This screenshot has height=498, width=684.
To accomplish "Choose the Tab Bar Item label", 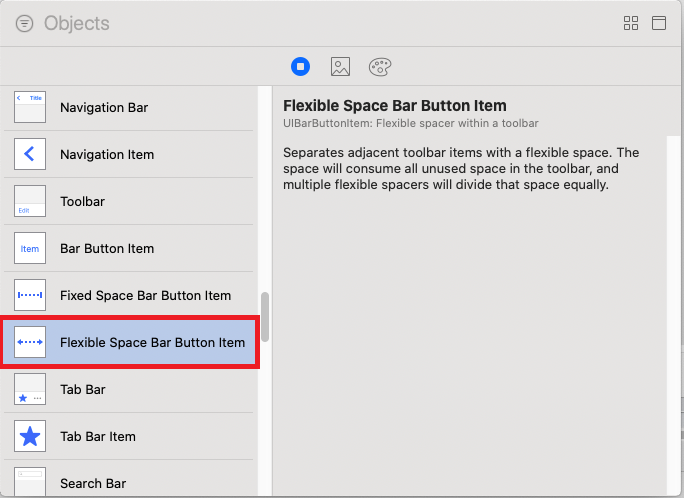I will (x=98, y=436).
